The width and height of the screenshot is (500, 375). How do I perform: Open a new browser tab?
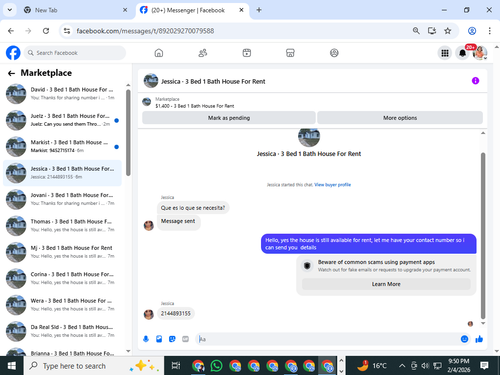point(259,10)
